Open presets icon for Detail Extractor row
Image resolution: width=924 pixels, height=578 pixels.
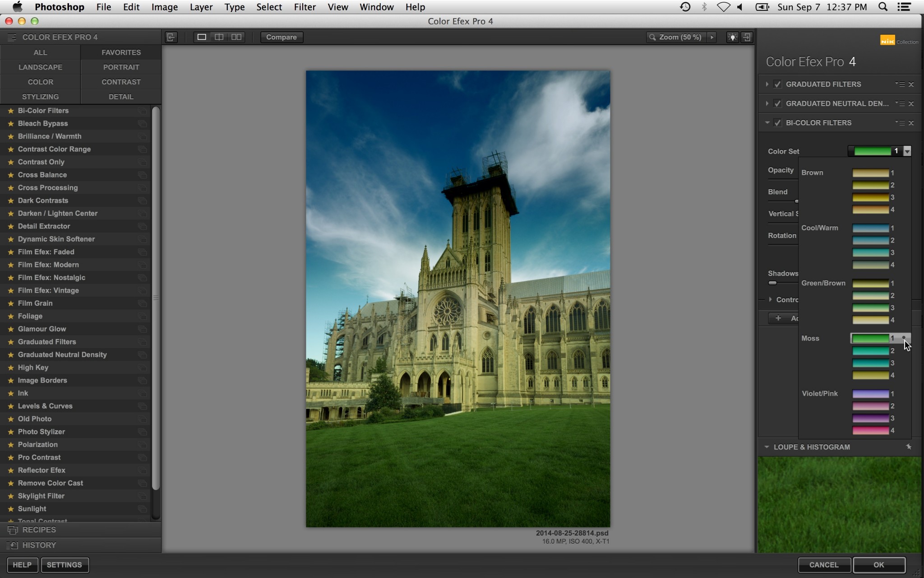[x=142, y=226]
